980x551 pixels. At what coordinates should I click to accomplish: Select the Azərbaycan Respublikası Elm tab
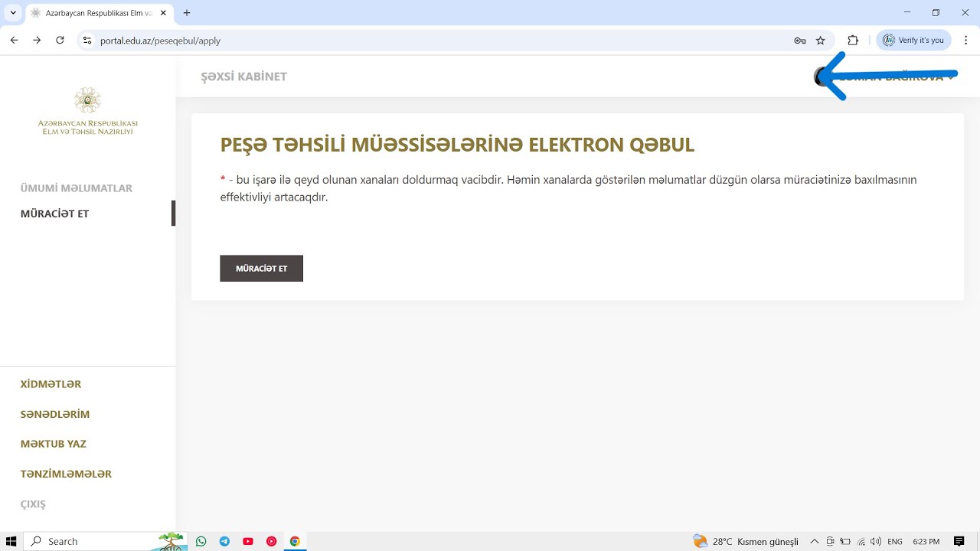point(98,13)
